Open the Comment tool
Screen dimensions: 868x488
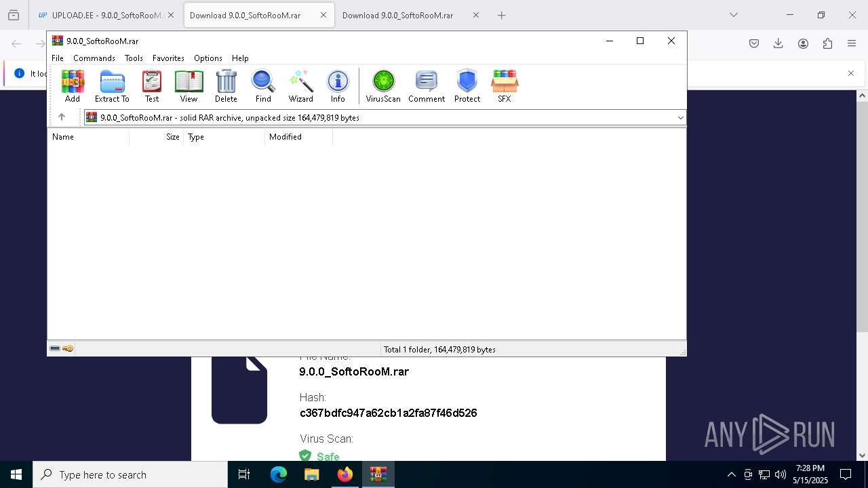[427, 85]
